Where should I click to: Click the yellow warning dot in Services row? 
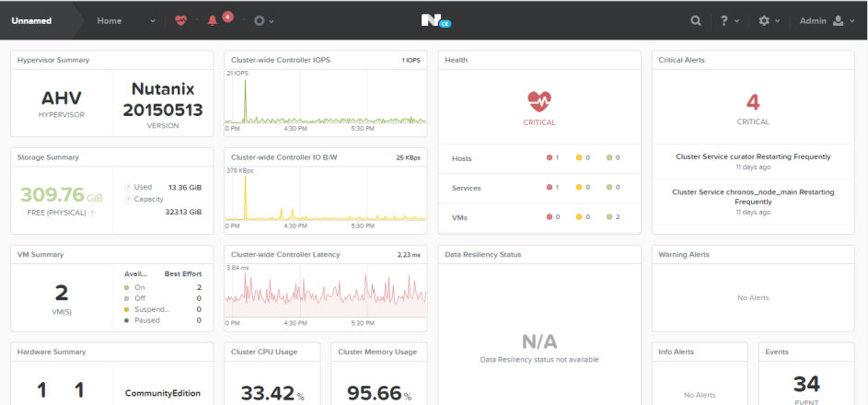[579, 188]
